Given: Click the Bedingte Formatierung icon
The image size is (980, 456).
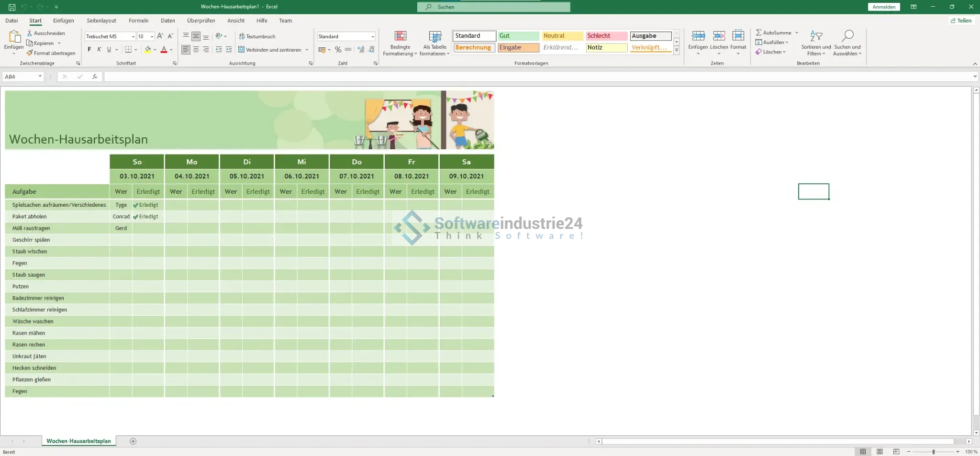Looking at the screenshot, I should 400,36.
